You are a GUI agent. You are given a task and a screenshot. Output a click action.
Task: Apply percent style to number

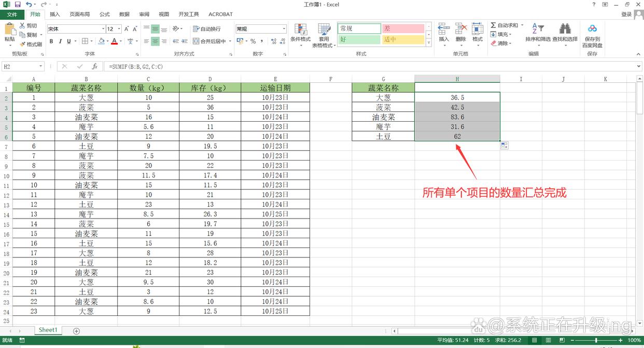point(253,41)
